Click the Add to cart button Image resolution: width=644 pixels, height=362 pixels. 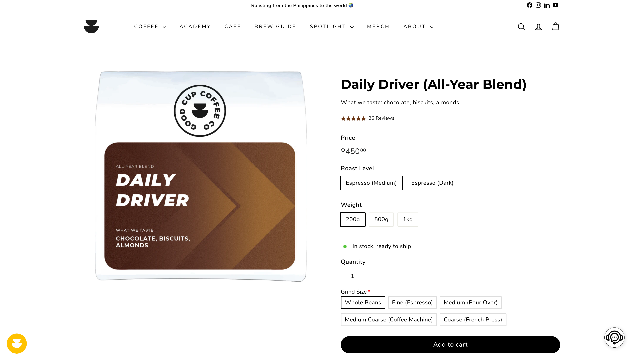tap(450, 345)
